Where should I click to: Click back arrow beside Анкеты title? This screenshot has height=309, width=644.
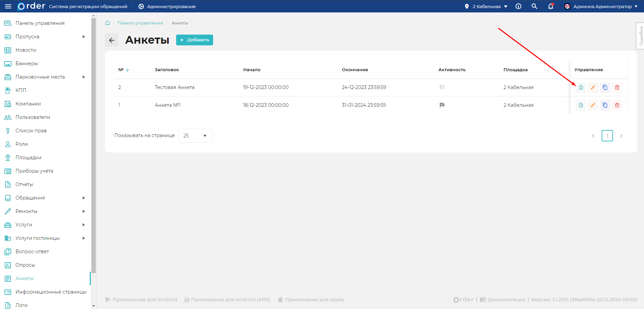tap(112, 40)
